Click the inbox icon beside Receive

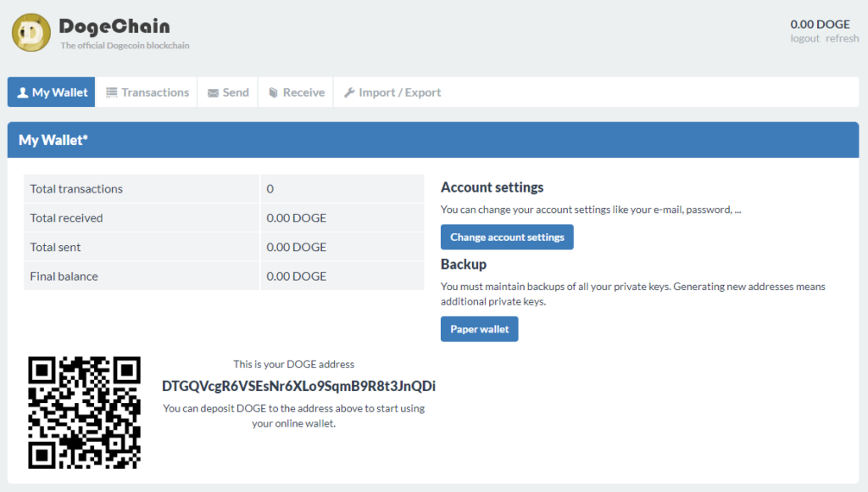274,92
